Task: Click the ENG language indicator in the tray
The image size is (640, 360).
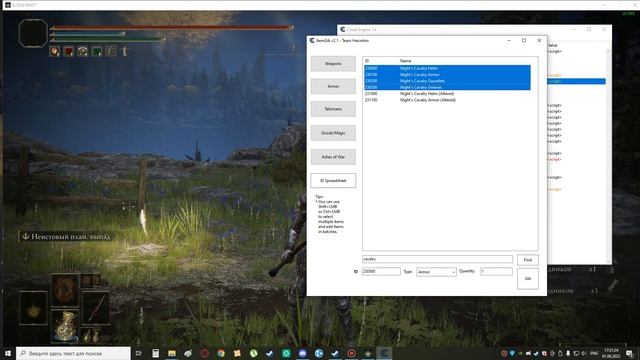Action: pos(594,353)
